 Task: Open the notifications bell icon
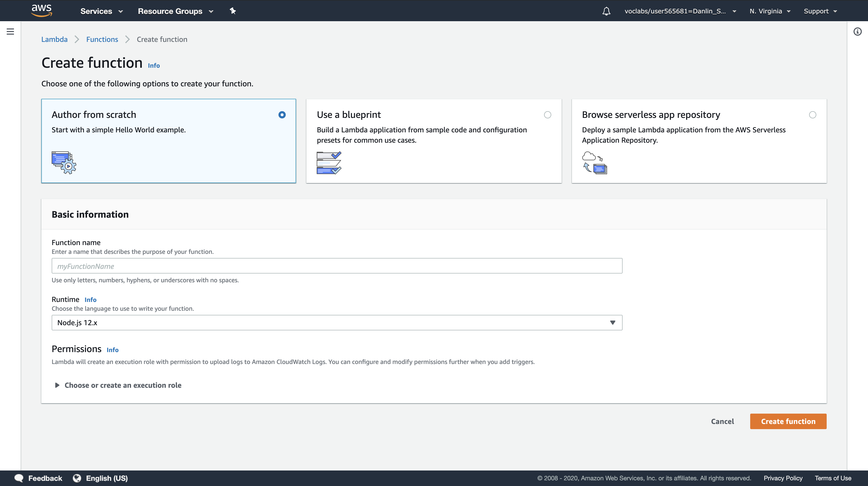point(606,11)
